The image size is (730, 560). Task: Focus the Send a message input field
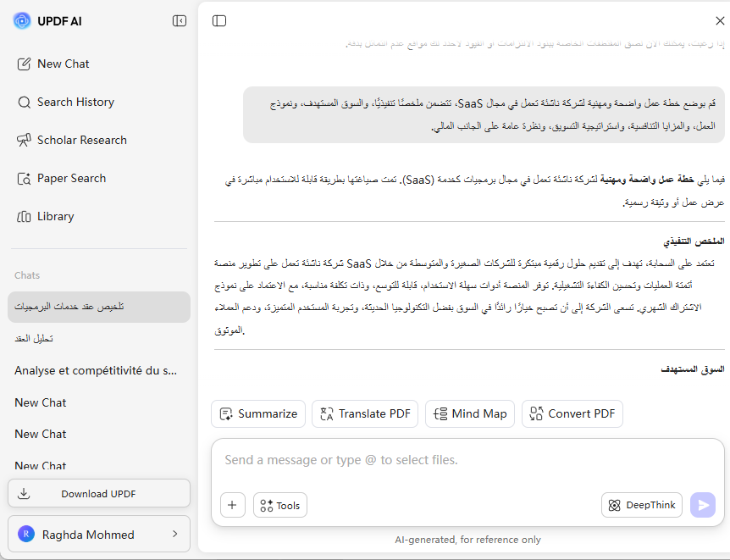(x=467, y=460)
